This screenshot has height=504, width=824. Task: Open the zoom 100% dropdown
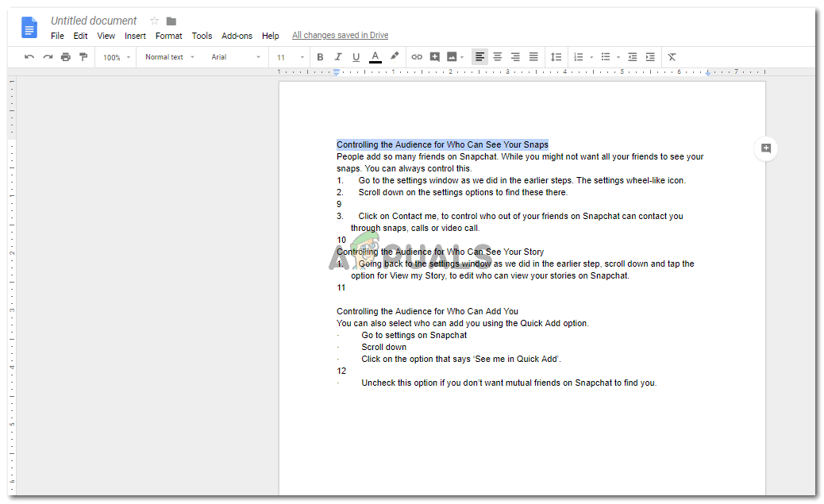click(116, 57)
